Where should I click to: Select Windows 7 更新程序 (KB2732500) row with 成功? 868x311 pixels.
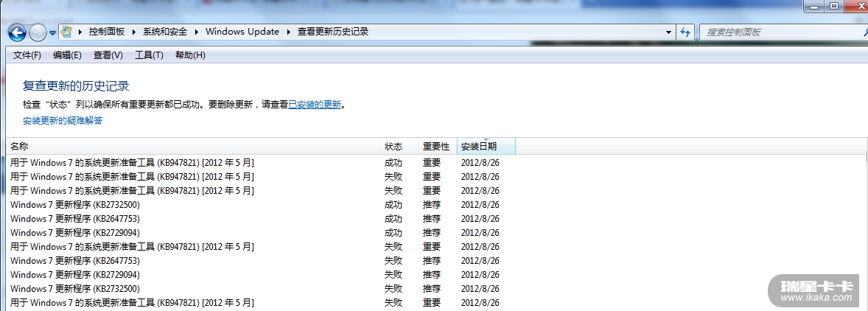coord(255,205)
